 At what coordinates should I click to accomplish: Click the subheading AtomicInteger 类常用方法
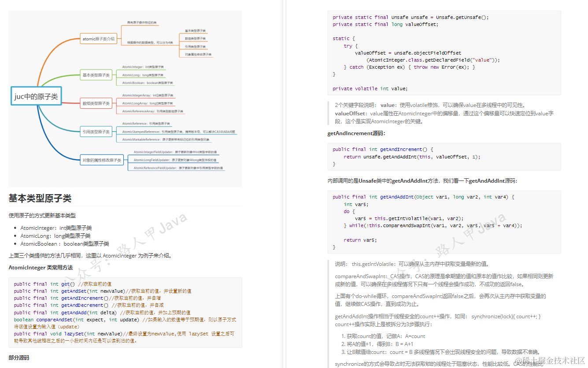(41, 268)
